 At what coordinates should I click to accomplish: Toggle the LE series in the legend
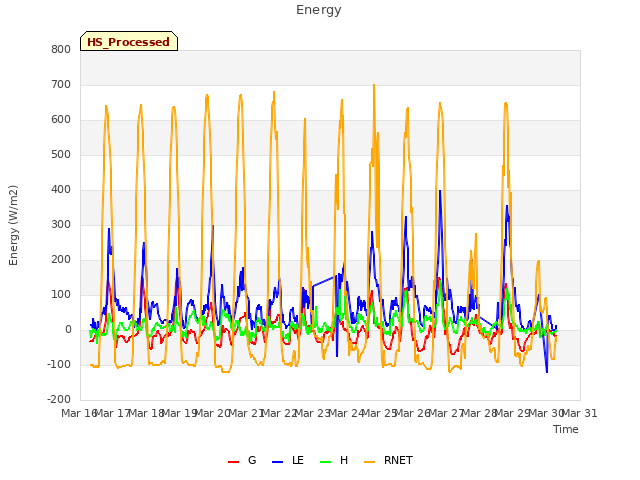coord(288,460)
